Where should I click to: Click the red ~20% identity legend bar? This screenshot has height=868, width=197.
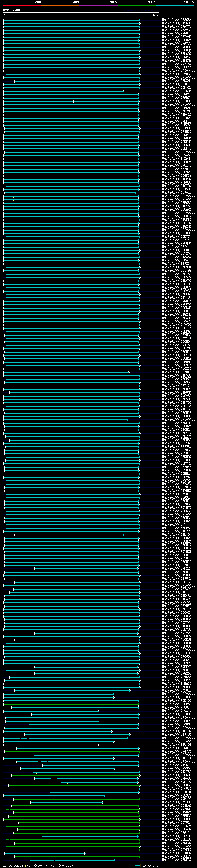[22, 6]
